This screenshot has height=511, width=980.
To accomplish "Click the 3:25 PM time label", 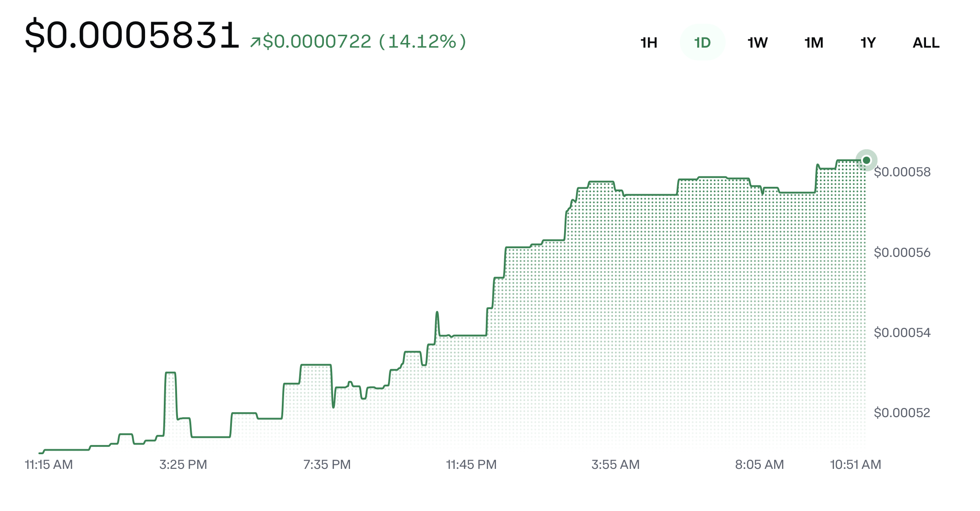I will point(183,465).
